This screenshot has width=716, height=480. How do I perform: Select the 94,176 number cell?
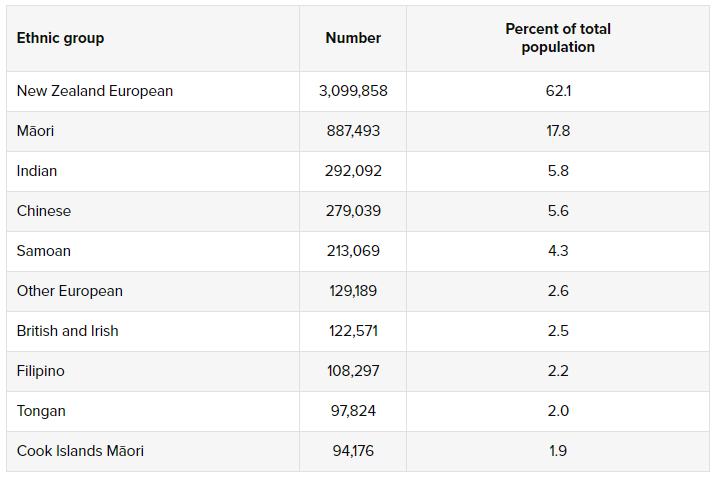(353, 451)
